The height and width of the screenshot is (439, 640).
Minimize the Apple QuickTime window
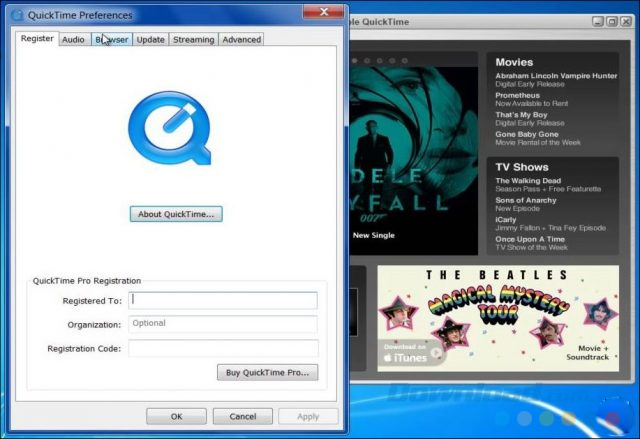tap(598, 22)
